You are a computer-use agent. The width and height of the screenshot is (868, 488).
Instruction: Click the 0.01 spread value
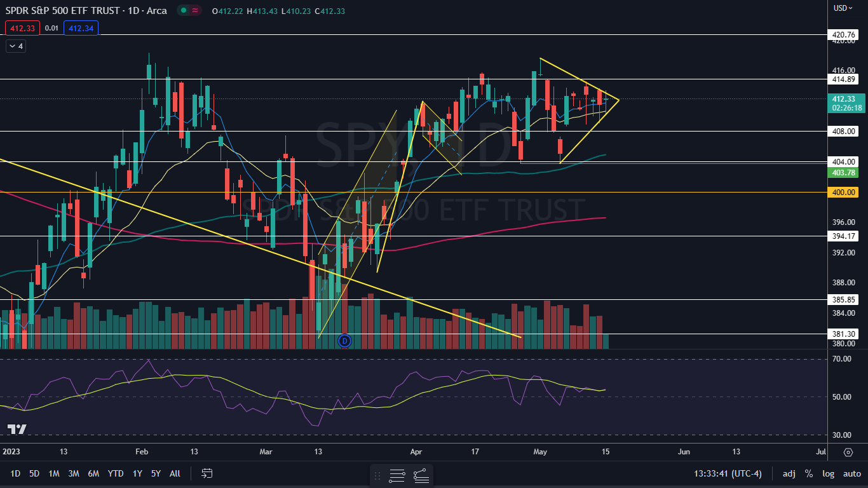(x=52, y=28)
